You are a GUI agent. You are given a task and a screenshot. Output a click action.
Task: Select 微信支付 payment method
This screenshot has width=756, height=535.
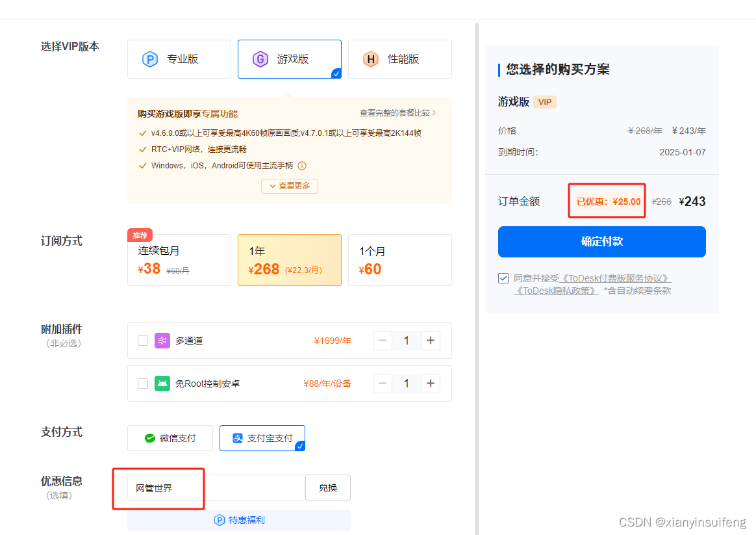click(x=170, y=438)
